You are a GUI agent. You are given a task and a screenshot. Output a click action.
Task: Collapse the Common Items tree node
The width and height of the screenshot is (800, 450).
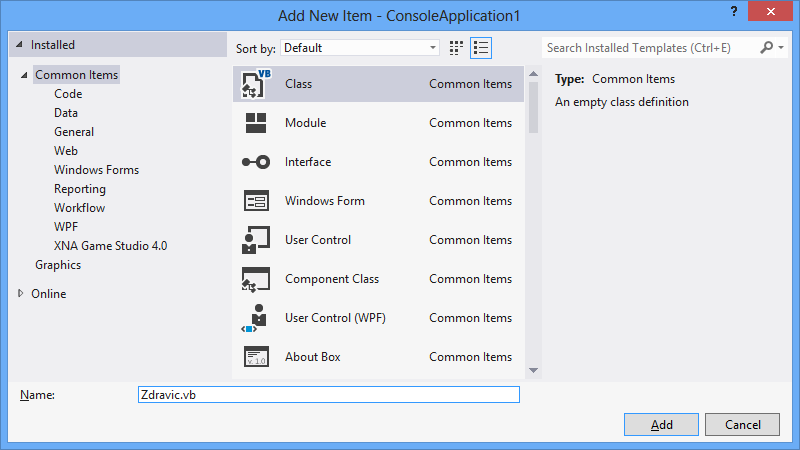tap(24, 76)
